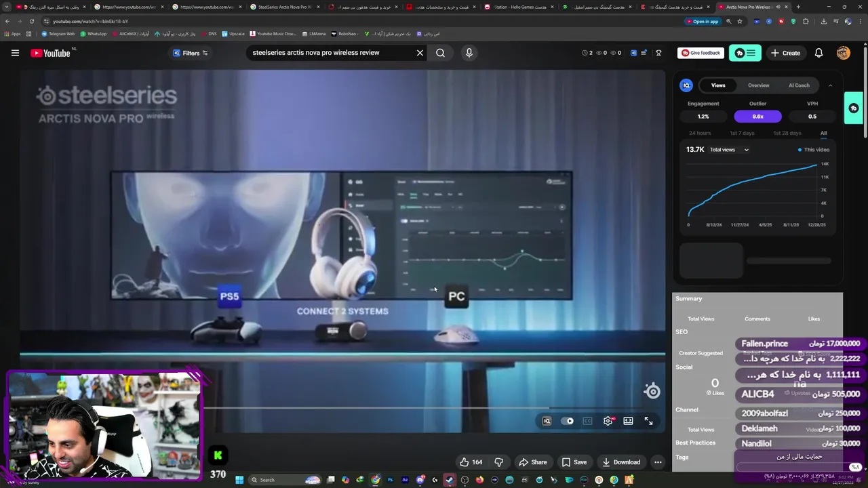
Task: Toggle closed captions in player
Action: coord(587,421)
